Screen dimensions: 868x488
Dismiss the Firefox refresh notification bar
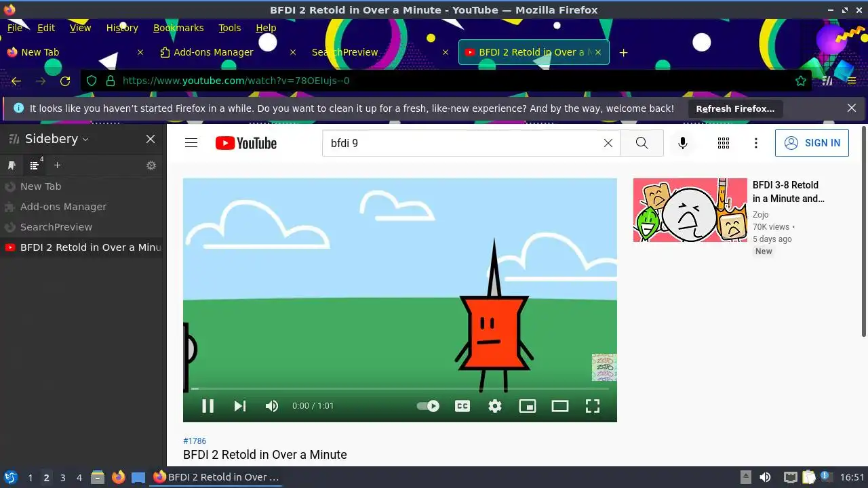pos(852,108)
